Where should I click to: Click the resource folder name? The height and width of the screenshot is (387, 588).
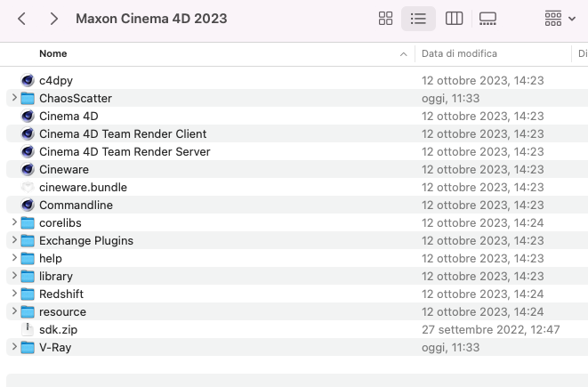(62, 312)
